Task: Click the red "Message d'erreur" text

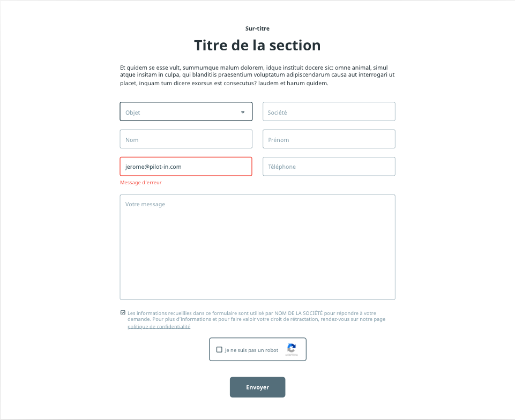Action: pos(140,183)
